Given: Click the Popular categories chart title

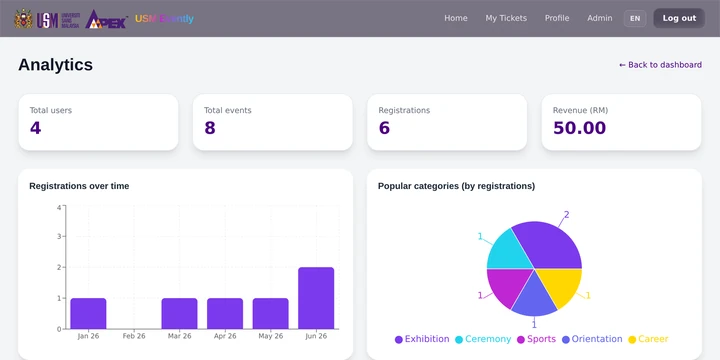Looking at the screenshot, I should (456, 186).
